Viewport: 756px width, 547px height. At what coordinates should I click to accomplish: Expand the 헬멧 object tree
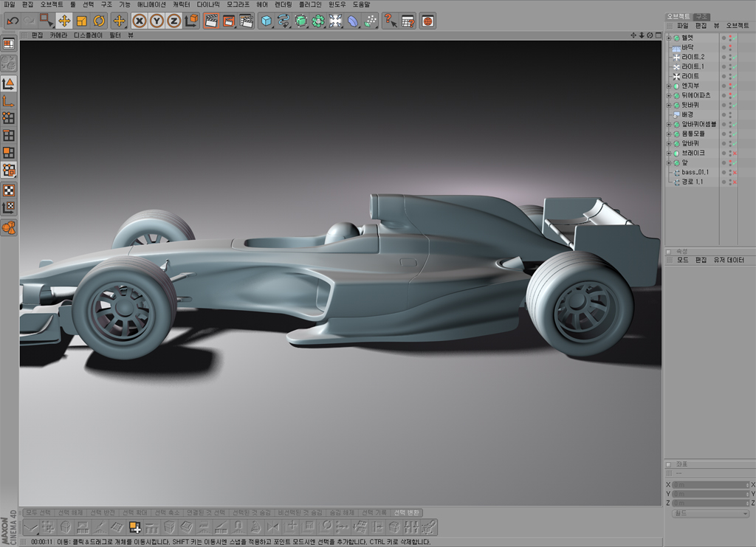[669, 38]
